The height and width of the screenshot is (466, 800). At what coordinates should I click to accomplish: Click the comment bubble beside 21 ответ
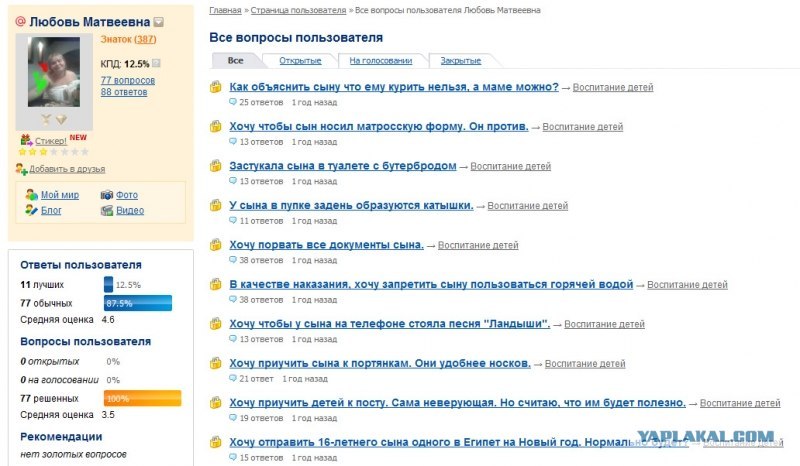tap(233, 379)
